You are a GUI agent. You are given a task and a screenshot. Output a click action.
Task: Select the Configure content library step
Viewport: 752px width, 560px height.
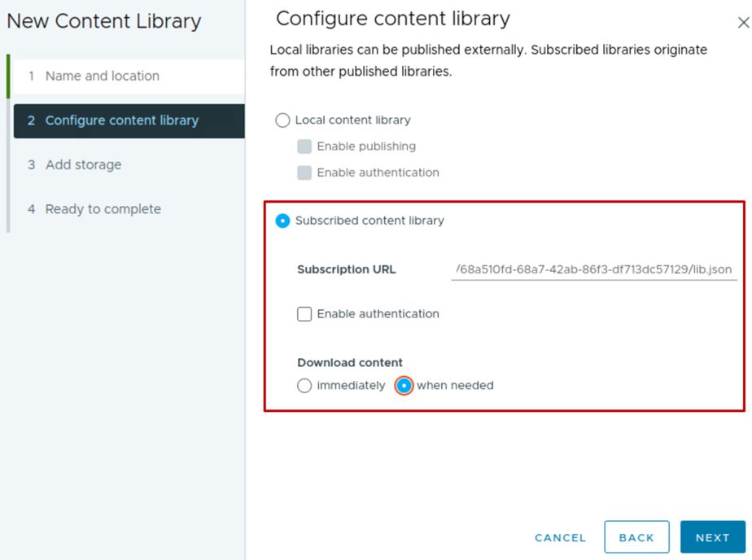point(121,120)
